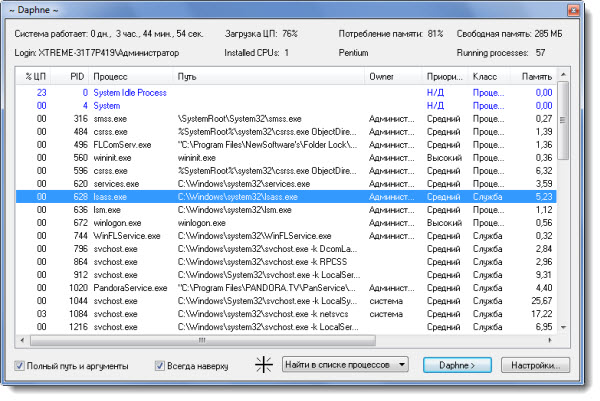
Task: Click the "Daphne >" button
Action: (x=457, y=365)
